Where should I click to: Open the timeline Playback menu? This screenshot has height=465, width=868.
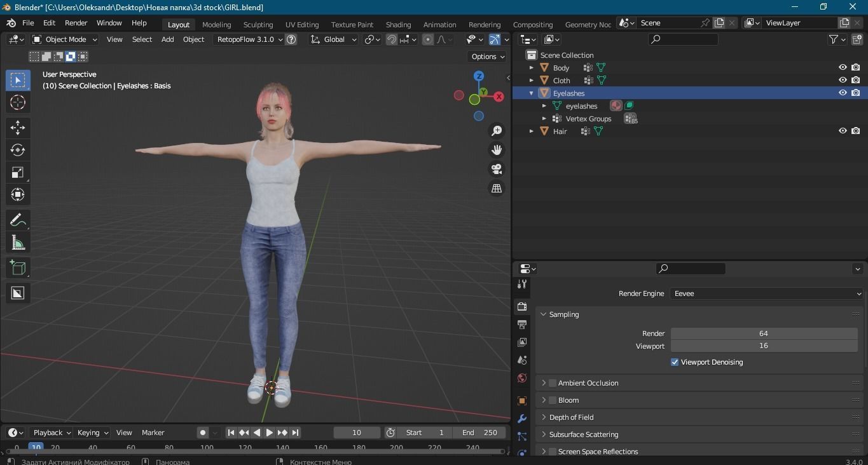coord(53,433)
